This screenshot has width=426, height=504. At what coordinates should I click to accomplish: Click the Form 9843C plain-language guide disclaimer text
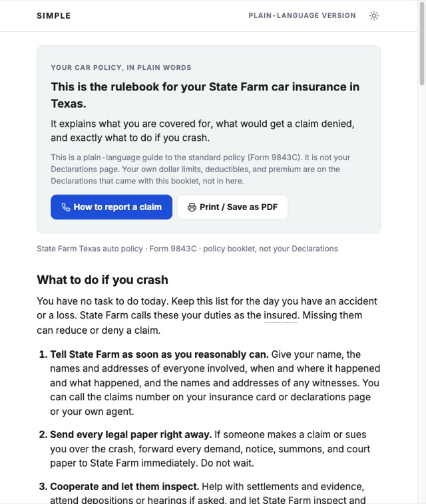200,169
